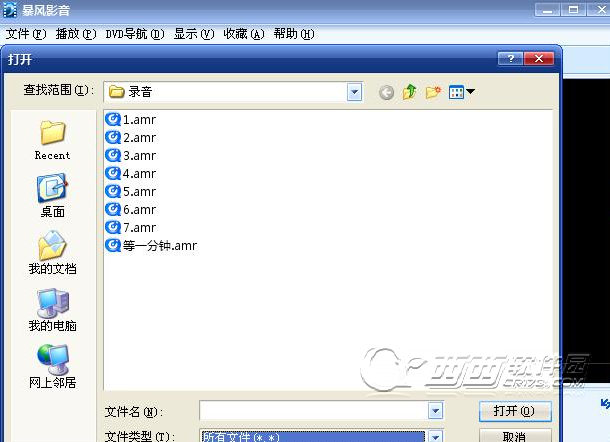Click the 取消 cancel button
Screen dimensions: 610x442
tap(515, 436)
